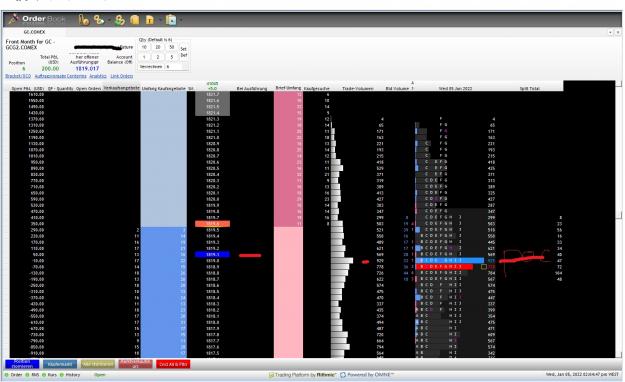Image resolution: width=625 pixels, height=382 pixels.
Task: Click the steel-blue bottom action button
Action: coord(60,364)
